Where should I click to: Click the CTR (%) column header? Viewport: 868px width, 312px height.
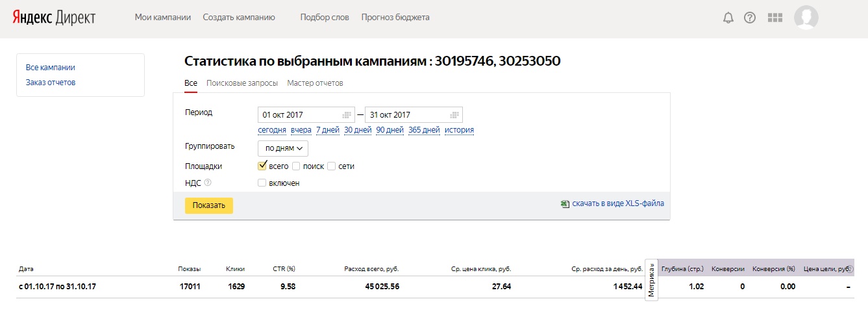284,268
